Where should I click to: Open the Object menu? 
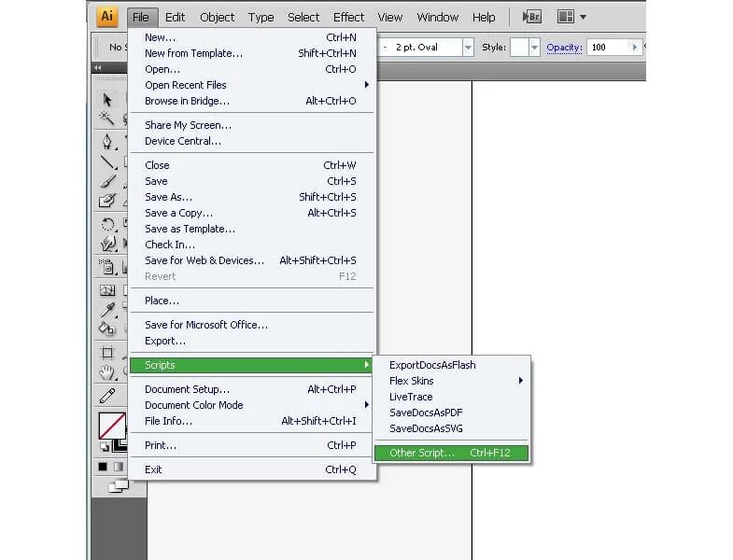pos(218,18)
